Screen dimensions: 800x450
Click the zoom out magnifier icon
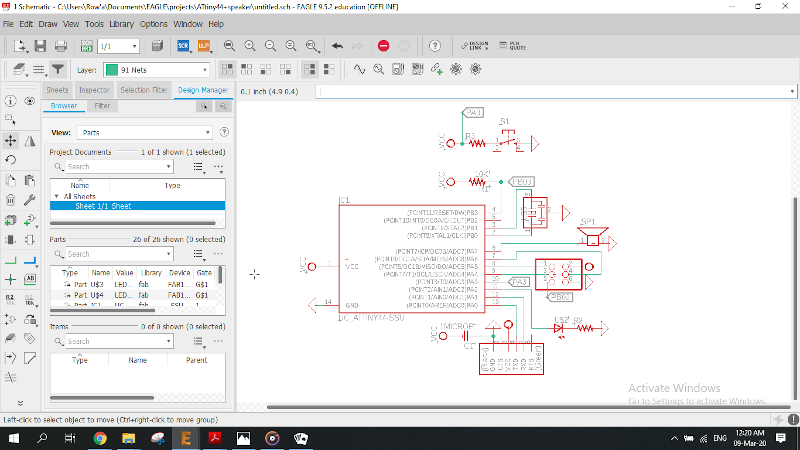click(270, 46)
